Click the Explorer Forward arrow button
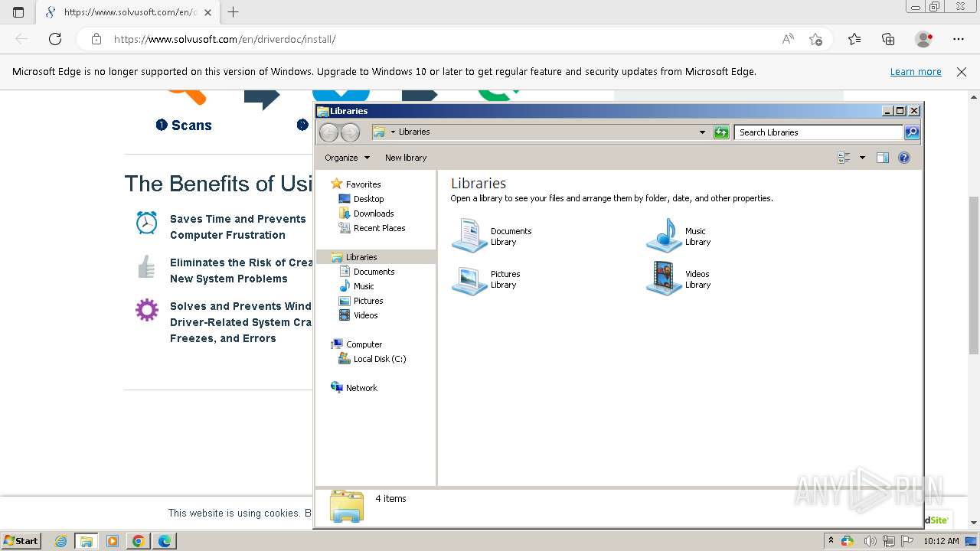Viewport: 980px width, 551px height. click(350, 132)
